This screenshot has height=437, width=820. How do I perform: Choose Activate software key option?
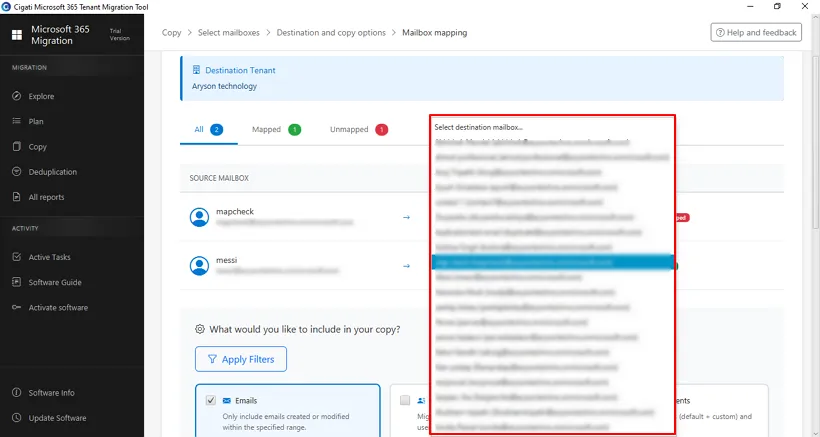pyautogui.click(x=58, y=307)
